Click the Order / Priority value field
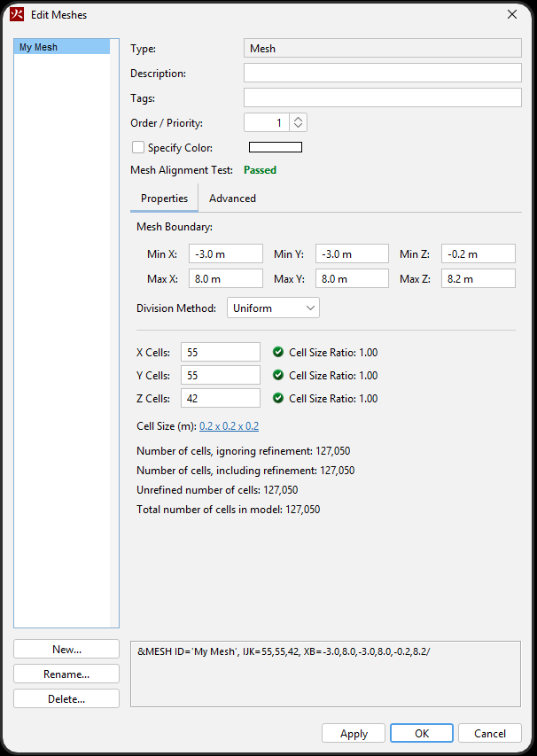The image size is (537, 756). click(267, 122)
